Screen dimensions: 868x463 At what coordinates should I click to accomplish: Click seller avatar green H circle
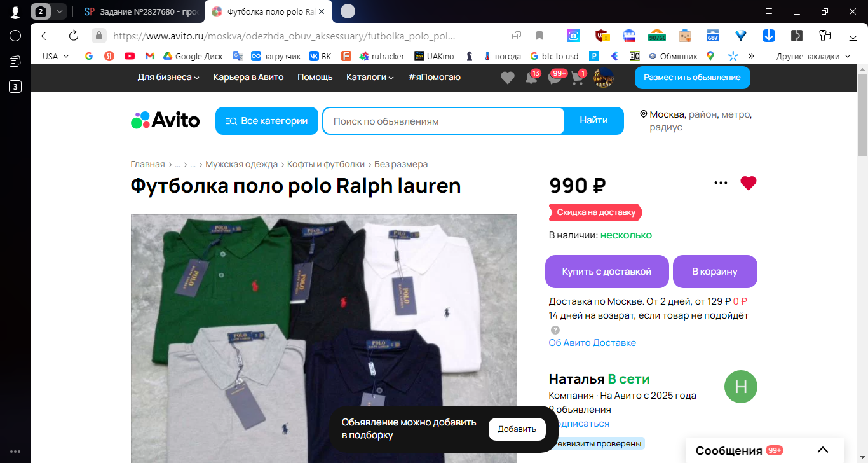click(741, 387)
